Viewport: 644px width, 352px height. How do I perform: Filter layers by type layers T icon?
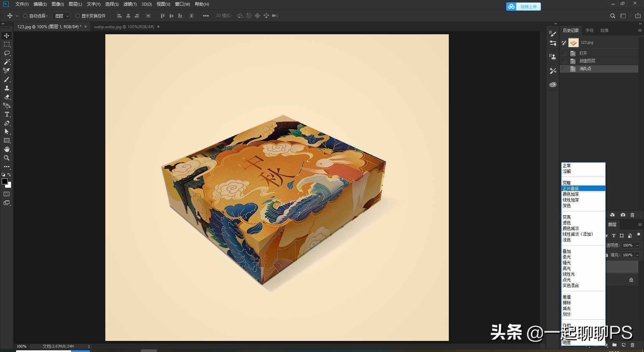point(614,236)
